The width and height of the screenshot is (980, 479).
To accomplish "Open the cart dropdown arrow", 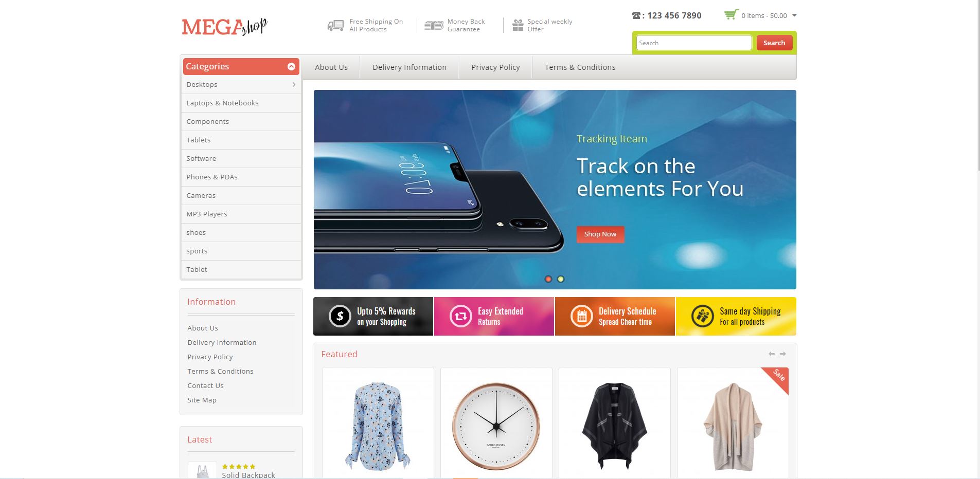I will pyautogui.click(x=794, y=15).
